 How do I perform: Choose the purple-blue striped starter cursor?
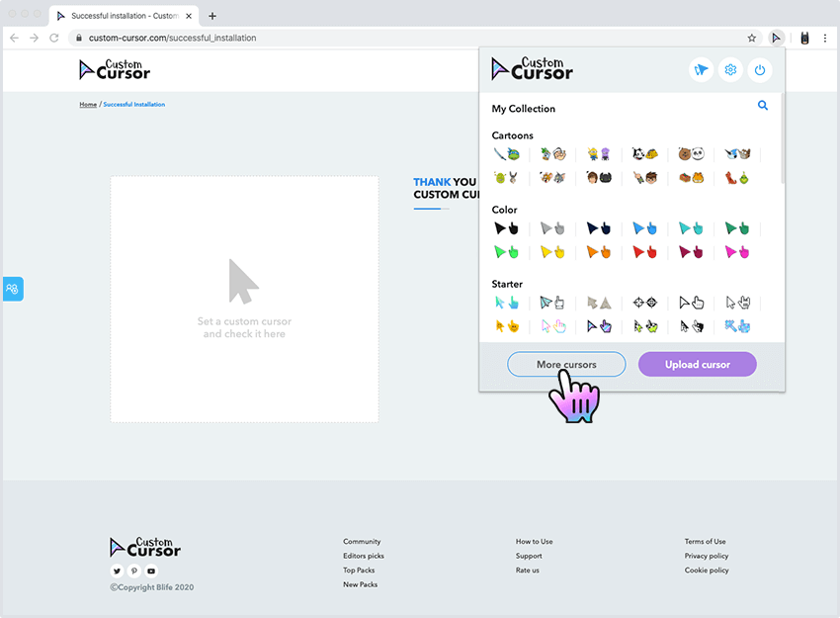[x=599, y=326]
